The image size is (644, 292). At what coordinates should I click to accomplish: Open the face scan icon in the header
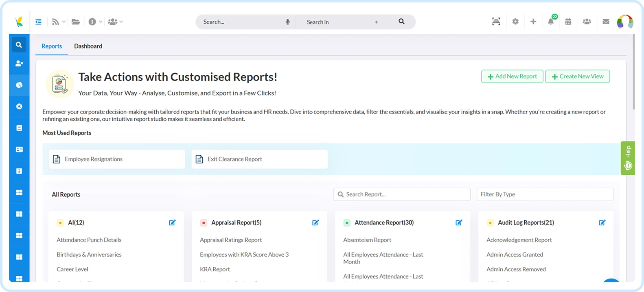(x=496, y=22)
